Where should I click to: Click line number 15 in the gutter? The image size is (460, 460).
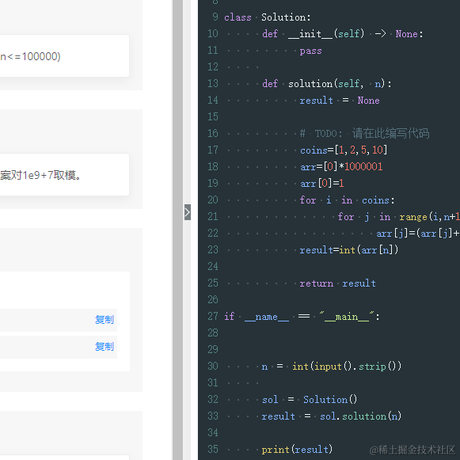[213, 117]
